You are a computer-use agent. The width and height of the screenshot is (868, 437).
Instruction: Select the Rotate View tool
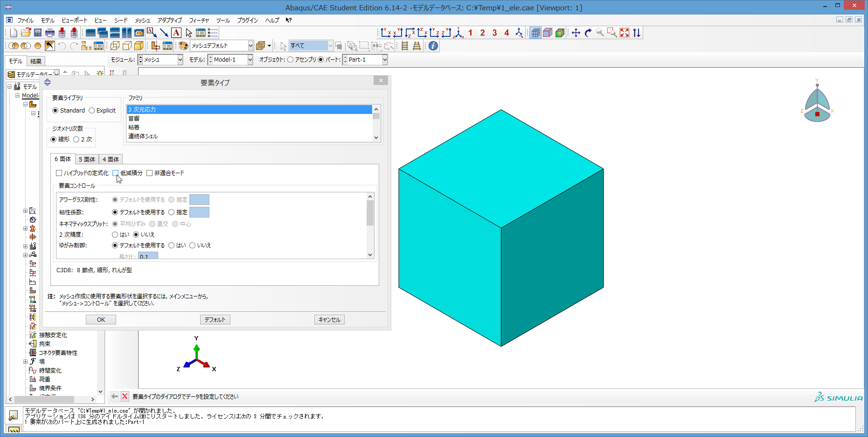pyautogui.click(x=588, y=33)
